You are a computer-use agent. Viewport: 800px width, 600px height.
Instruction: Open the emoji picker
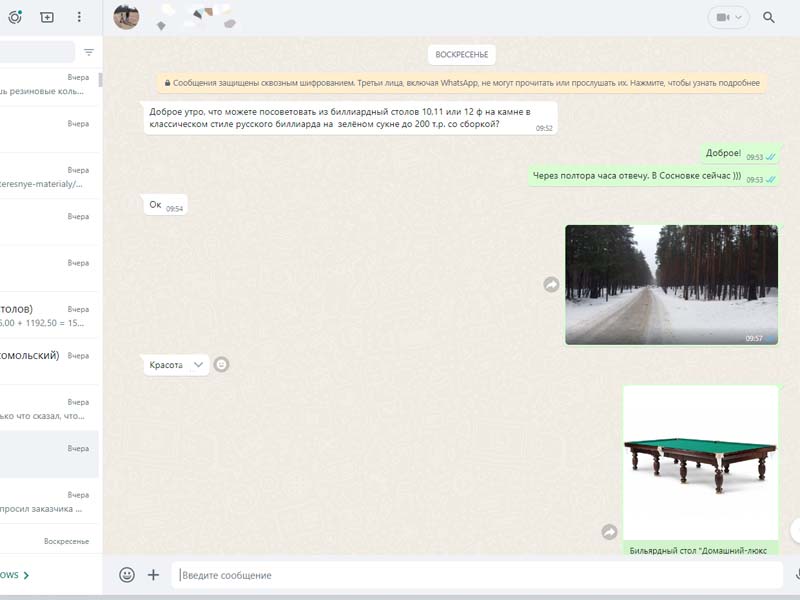(127, 575)
